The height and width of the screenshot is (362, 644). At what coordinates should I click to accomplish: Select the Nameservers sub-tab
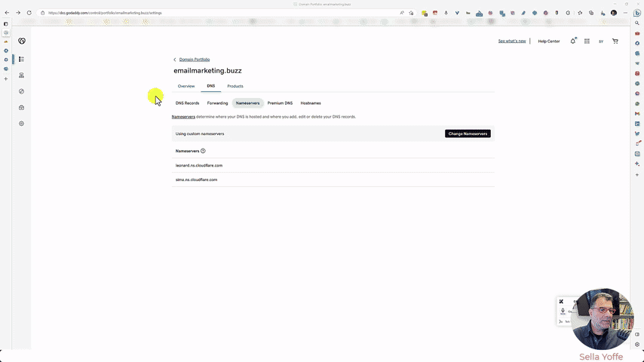click(247, 103)
